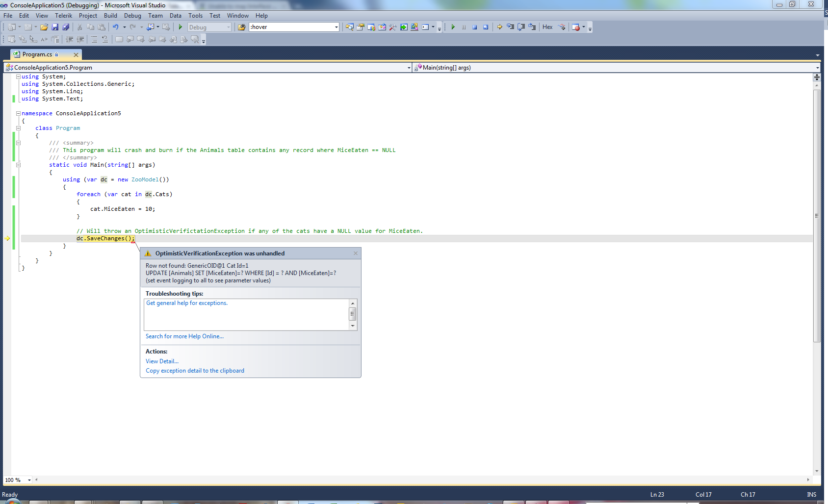Click the troubleshooting tips scrollbar down arrow

point(352,326)
